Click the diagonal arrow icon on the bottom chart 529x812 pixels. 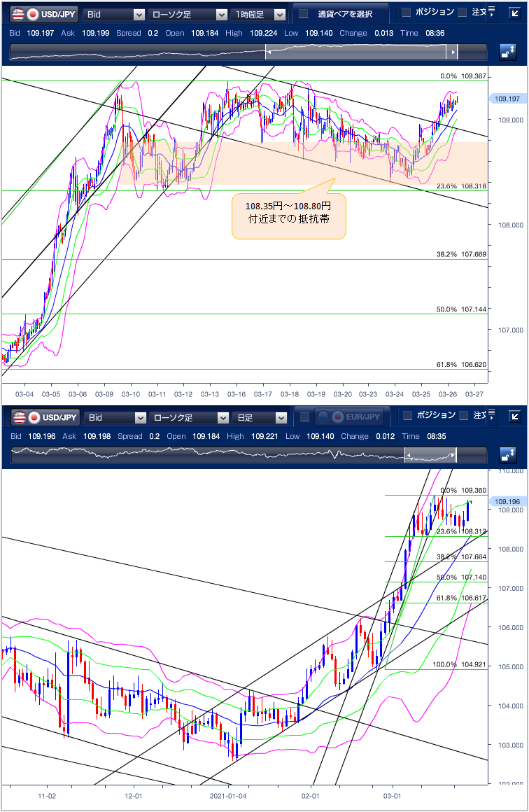[x=514, y=416]
